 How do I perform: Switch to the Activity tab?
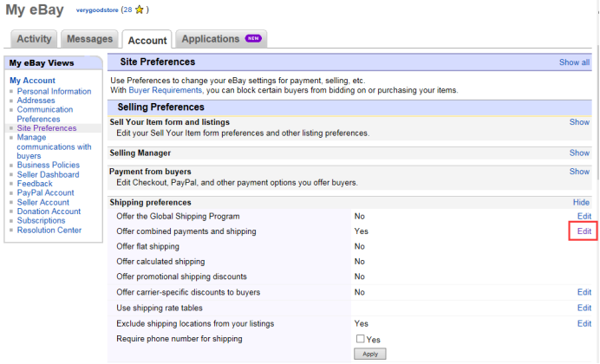(34, 39)
